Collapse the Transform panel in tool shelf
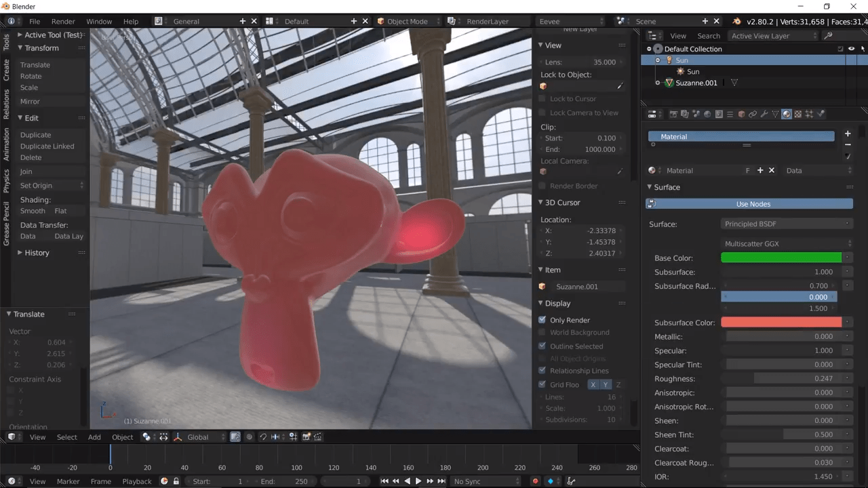868x488 pixels. click(x=20, y=48)
